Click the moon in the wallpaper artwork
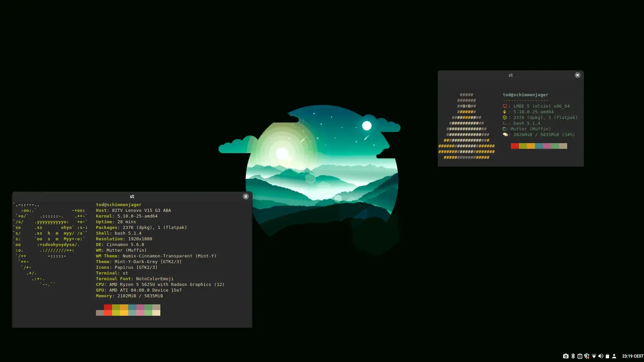The width and height of the screenshot is (644, 362). pos(367,126)
